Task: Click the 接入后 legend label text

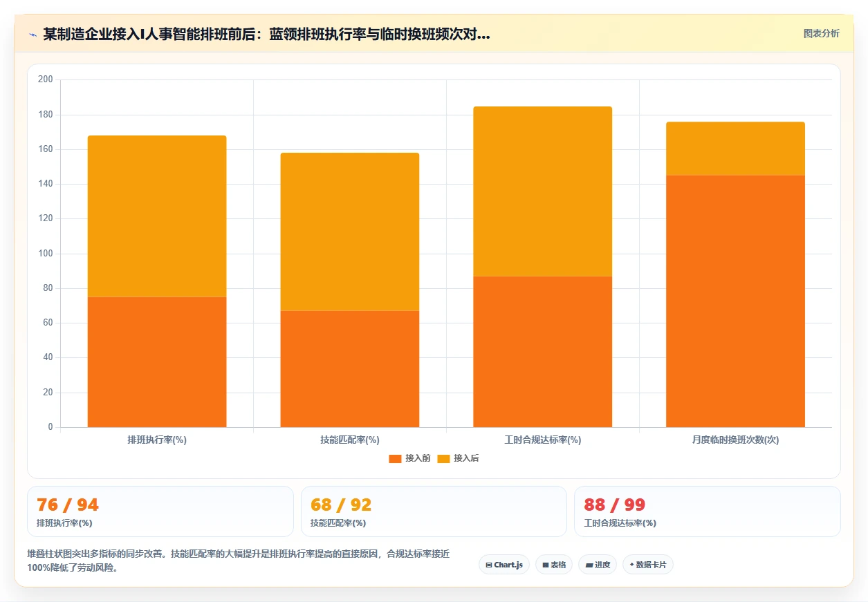Action: (466, 459)
